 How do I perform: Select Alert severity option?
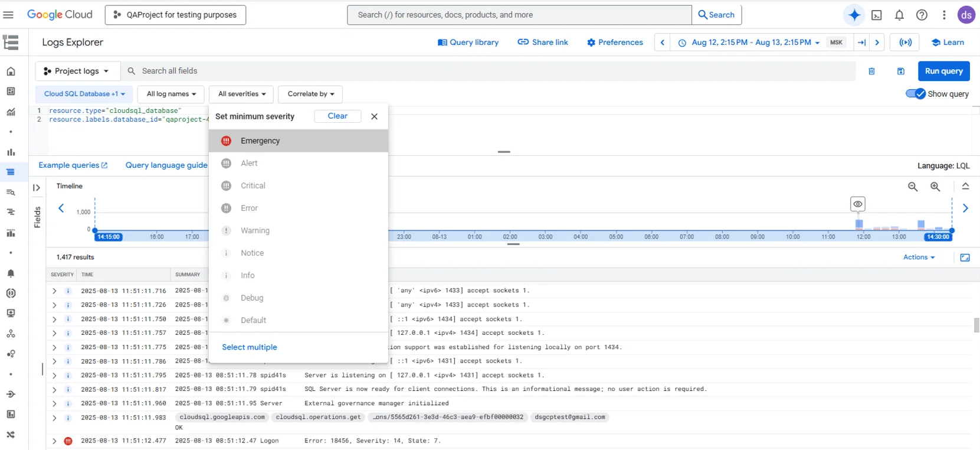pyautogui.click(x=299, y=164)
